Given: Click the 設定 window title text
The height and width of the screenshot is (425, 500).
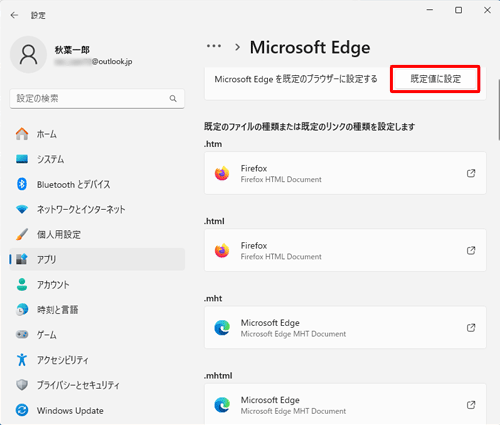Looking at the screenshot, I should tap(38, 15).
